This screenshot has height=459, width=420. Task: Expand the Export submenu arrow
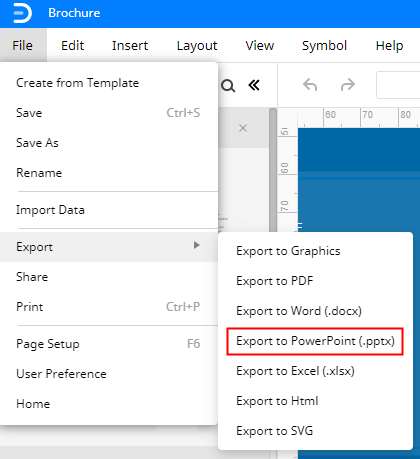pos(197,245)
